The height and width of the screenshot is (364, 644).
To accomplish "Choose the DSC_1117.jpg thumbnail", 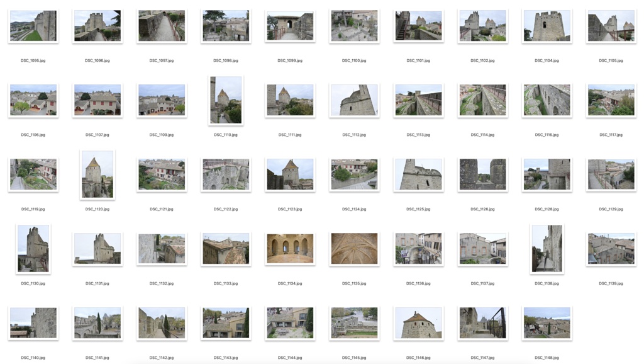I will click(x=611, y=100).
